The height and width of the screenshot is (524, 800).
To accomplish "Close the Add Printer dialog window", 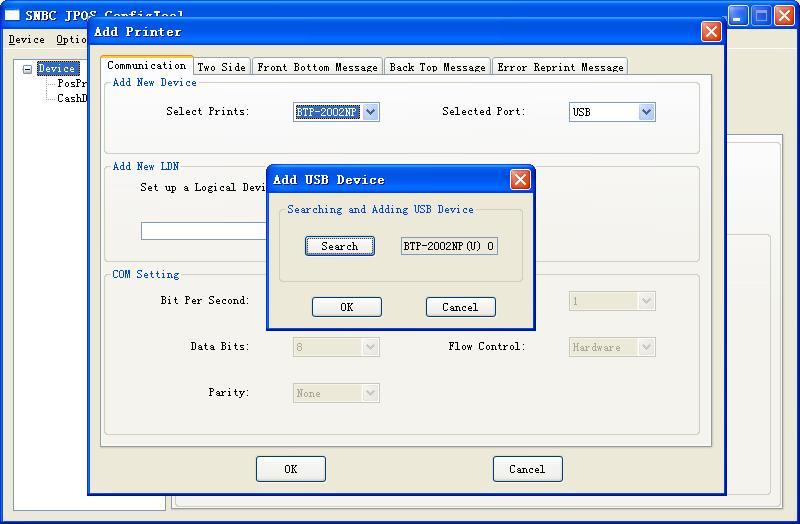I will point(711,32).
